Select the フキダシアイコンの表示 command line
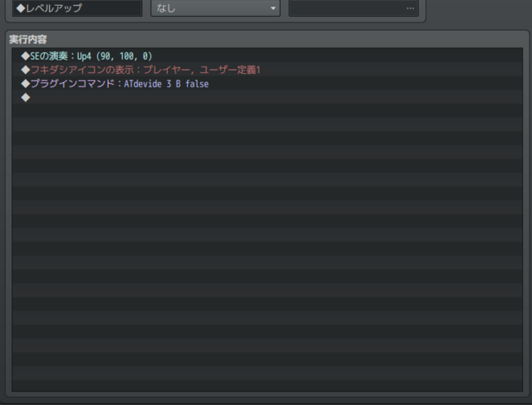The width and height of the screenshot is (532, 405). tap(267, 70)
